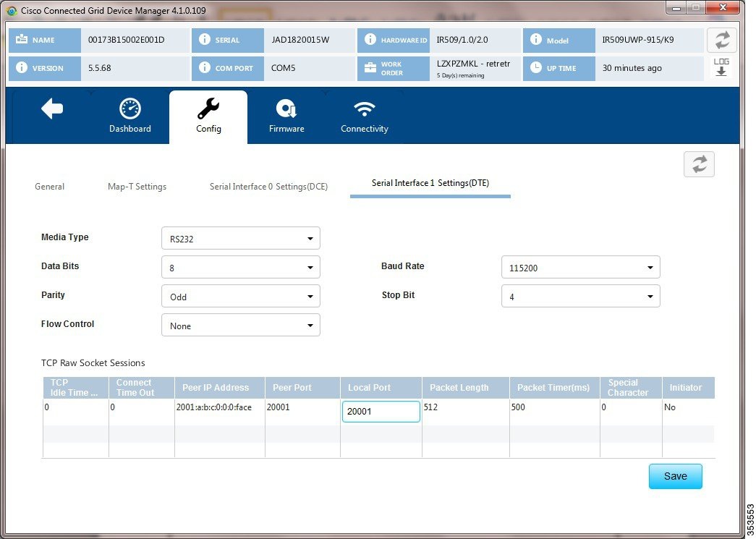756x539 pixels.
Task: Click the up time value 30 minutes ago
Action: click(x=632, y=68)
